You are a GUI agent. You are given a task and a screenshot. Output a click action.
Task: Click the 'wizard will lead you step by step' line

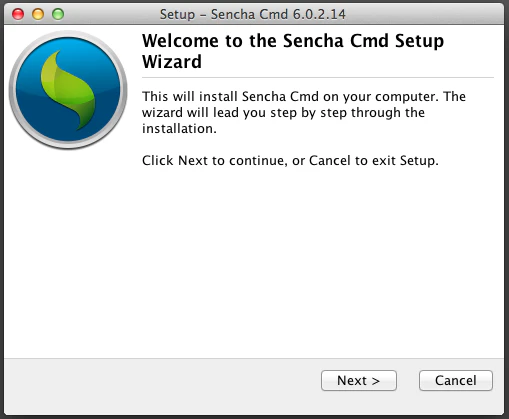(283, 113)
